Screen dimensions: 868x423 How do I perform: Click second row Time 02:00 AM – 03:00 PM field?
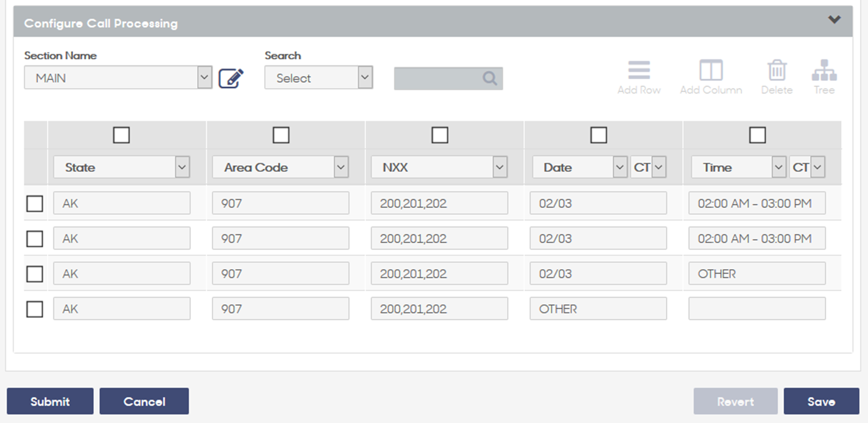pyautogui.click(x=757, y=238)
